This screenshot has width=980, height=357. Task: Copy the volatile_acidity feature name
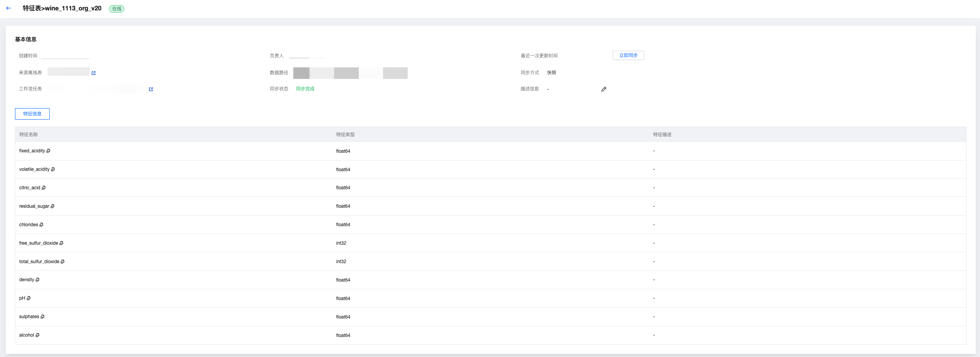click(x=53, y=169)
